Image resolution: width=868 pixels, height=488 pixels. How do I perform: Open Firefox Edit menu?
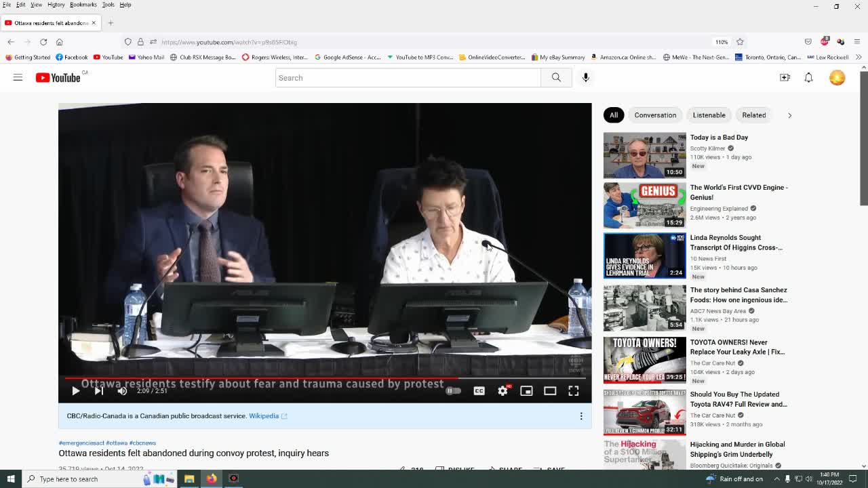click(20, 5)
